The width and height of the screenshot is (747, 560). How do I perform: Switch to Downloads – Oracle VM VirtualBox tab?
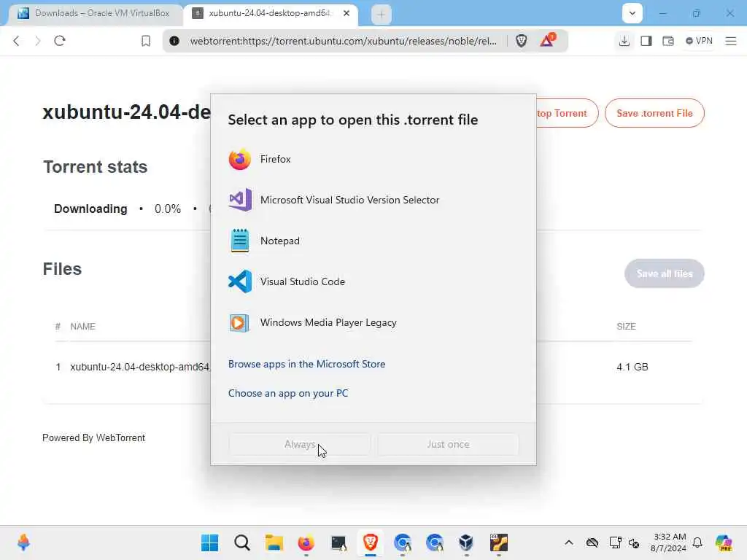coord(94,13)
